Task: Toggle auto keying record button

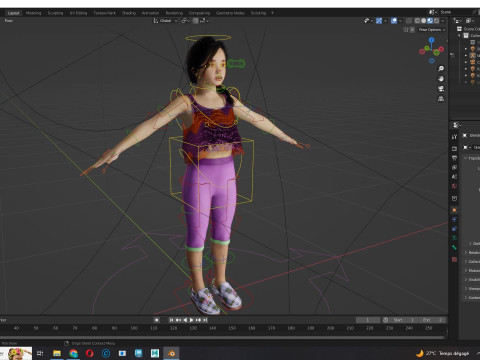Action: coord(156,320)
